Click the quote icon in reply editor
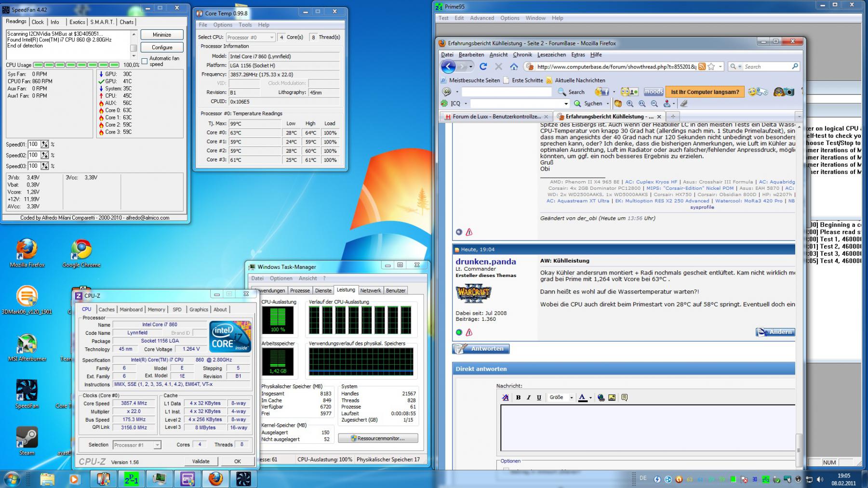 coord(625,397)
